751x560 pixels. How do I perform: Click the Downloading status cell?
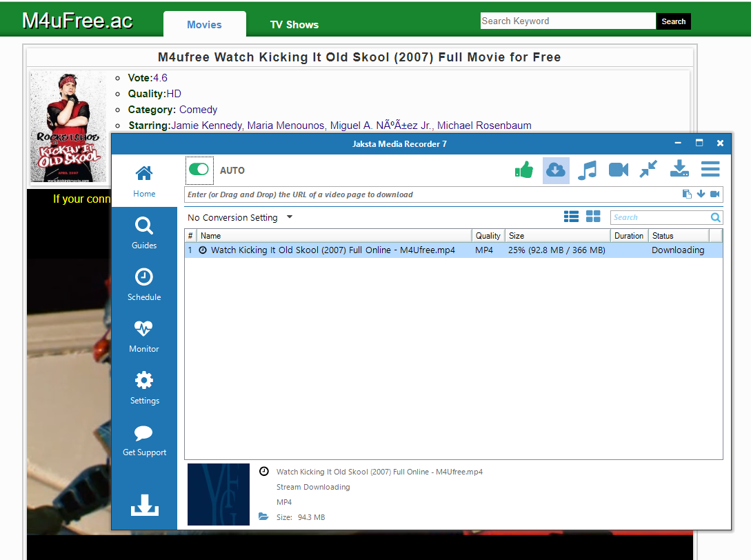point(678,250)
